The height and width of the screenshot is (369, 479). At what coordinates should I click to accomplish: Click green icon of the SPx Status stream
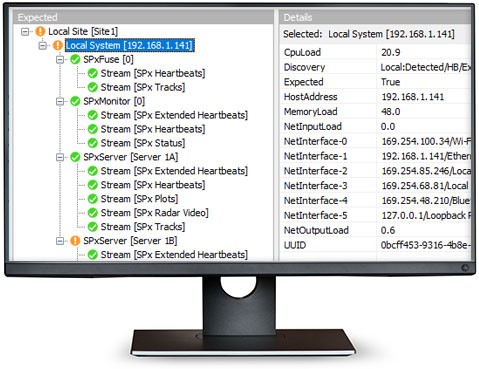click(93, 143)
